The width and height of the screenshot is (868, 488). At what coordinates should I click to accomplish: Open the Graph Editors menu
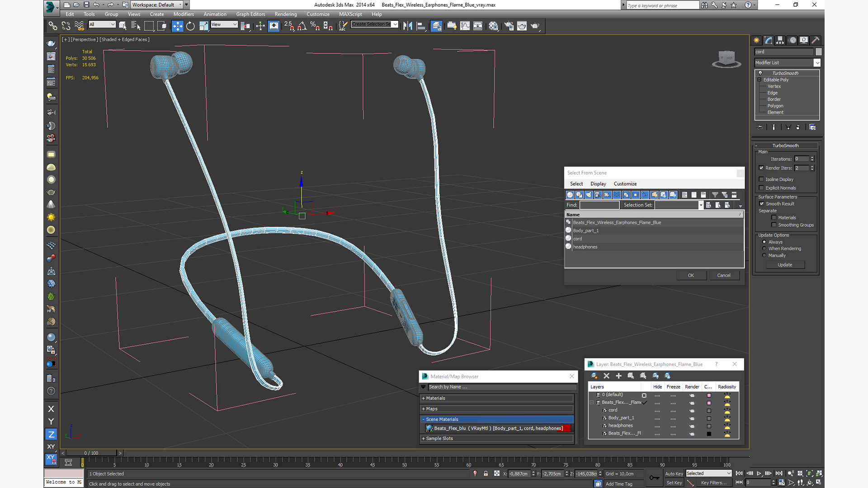(x=250, y=14)
